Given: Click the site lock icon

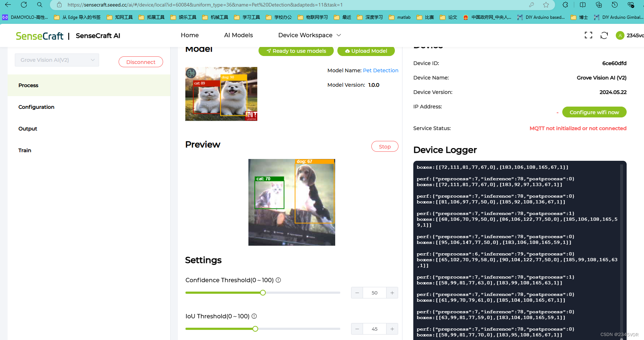Looking at the screenshot, I should [x=59, y=5].
